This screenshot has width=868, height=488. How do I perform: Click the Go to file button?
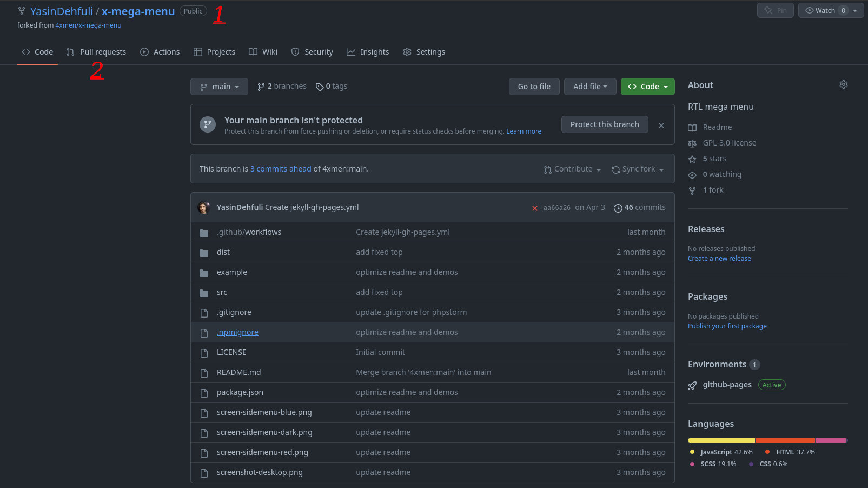(534, 87)
